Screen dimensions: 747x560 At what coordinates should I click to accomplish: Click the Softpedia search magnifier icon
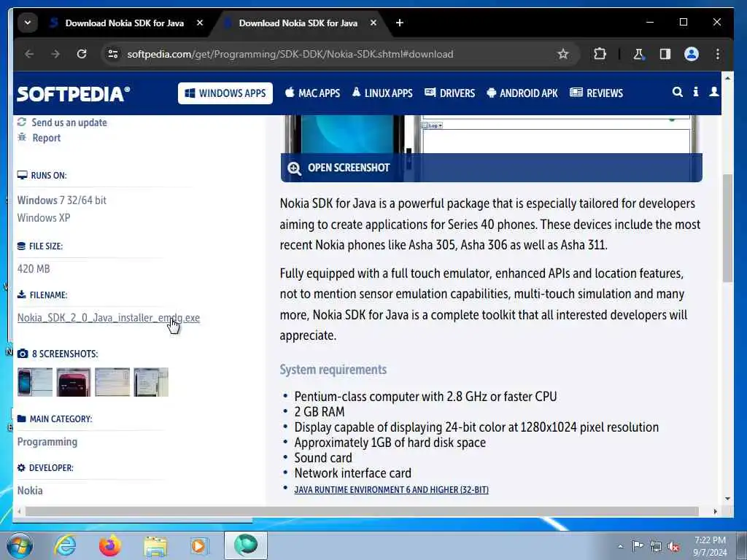[677, 92]
